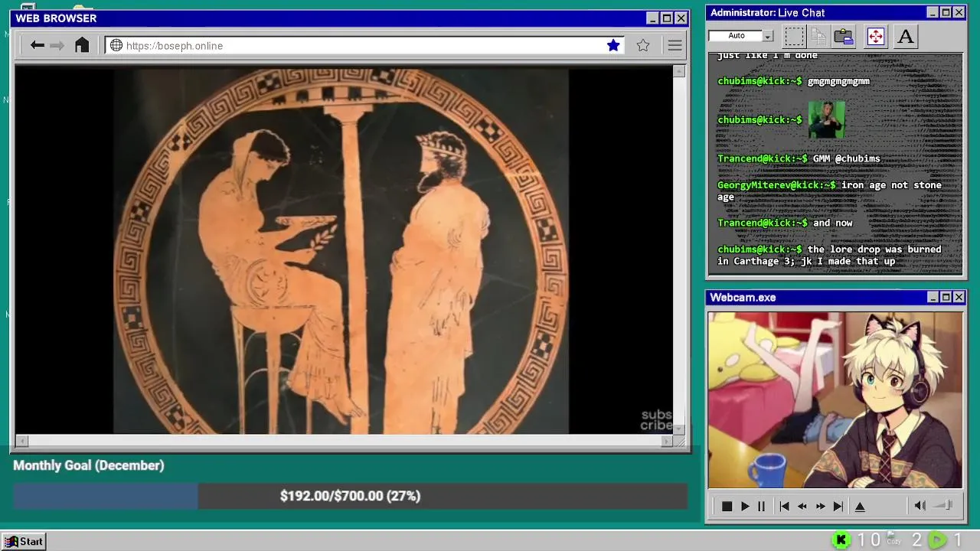Viewport: 980px width, 551px height.
Task: Stop playback in Webcam.exe
Action: 727,506
